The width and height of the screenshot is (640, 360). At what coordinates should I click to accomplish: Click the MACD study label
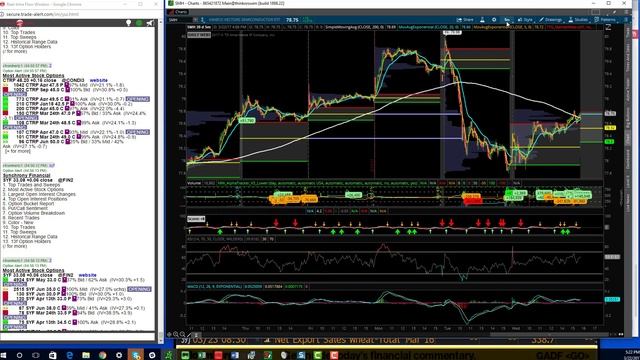214,287
